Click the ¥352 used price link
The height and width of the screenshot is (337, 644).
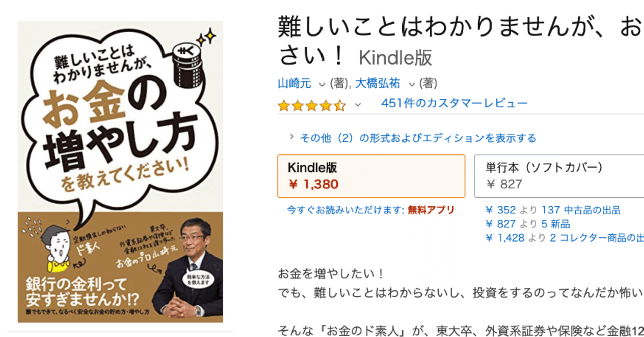[501, 210]
